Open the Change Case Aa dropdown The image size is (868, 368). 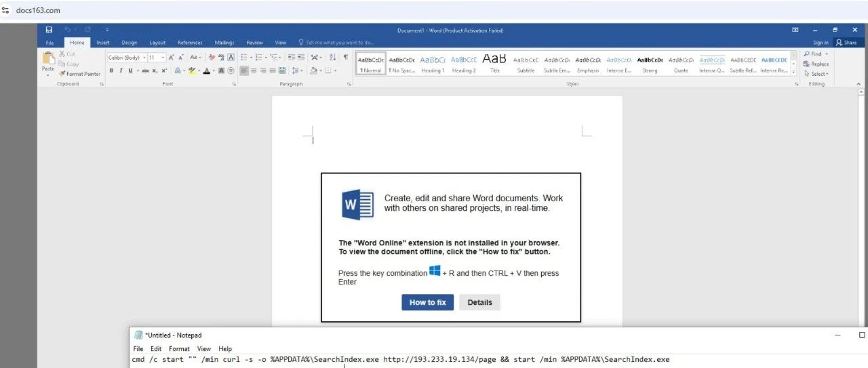coord(195,58)
